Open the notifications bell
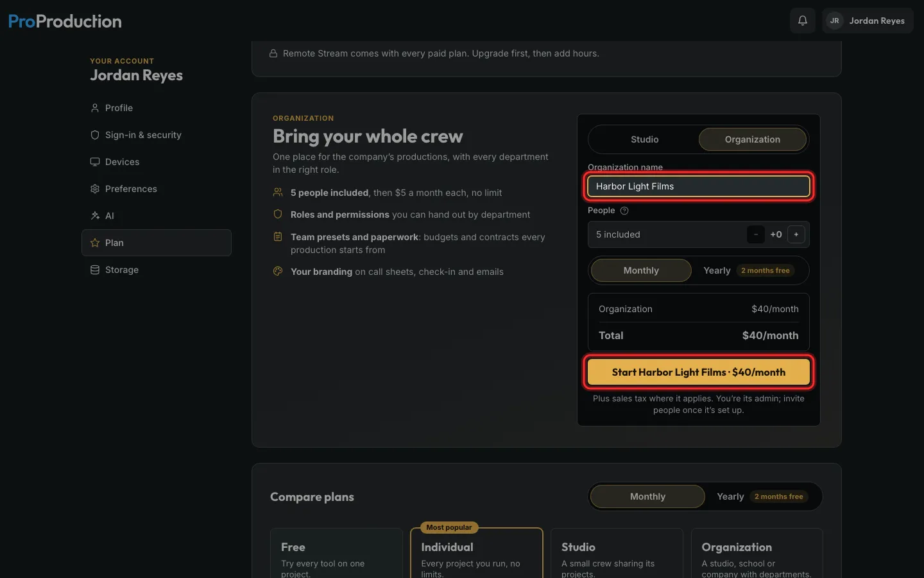This screenshot has height=578, width=924. click(803, 21)
